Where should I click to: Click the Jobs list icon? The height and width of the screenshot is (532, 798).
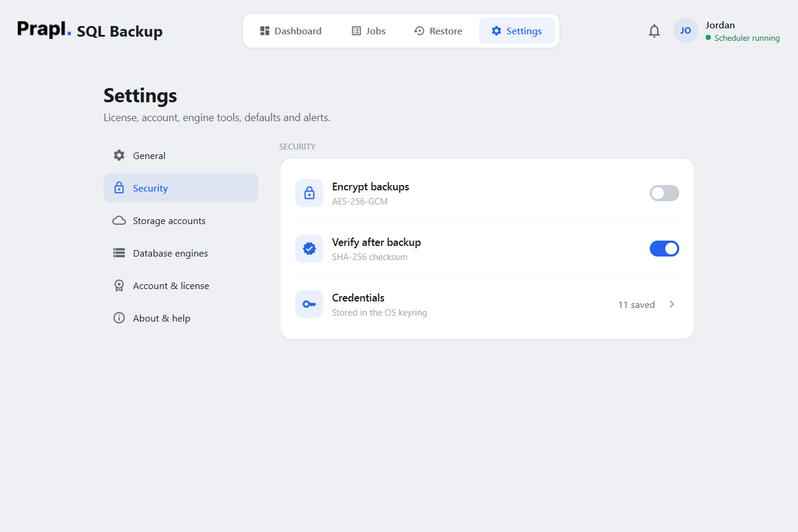pyautogui.click(x=356, y=31)
